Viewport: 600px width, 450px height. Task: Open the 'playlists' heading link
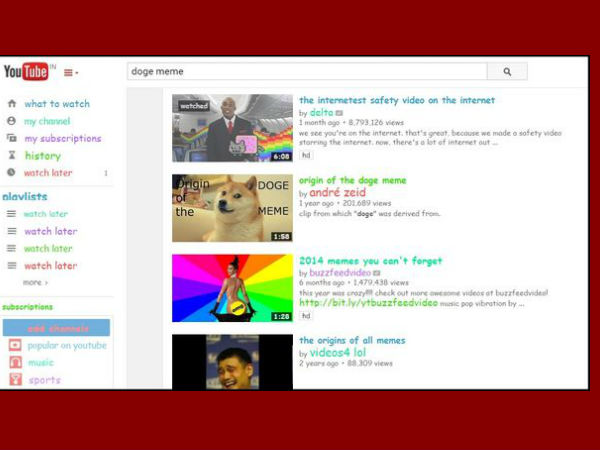coord(25,197)
